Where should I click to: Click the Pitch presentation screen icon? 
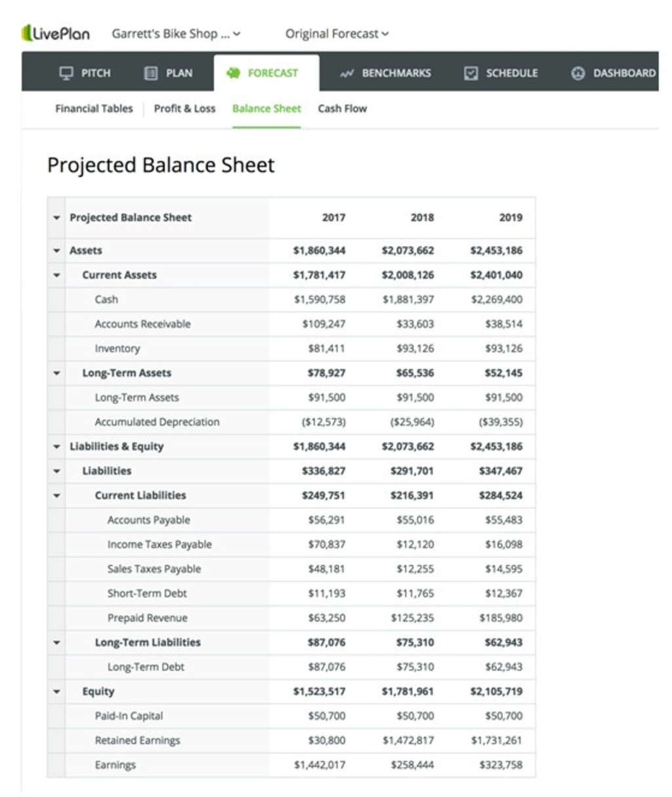66,73
